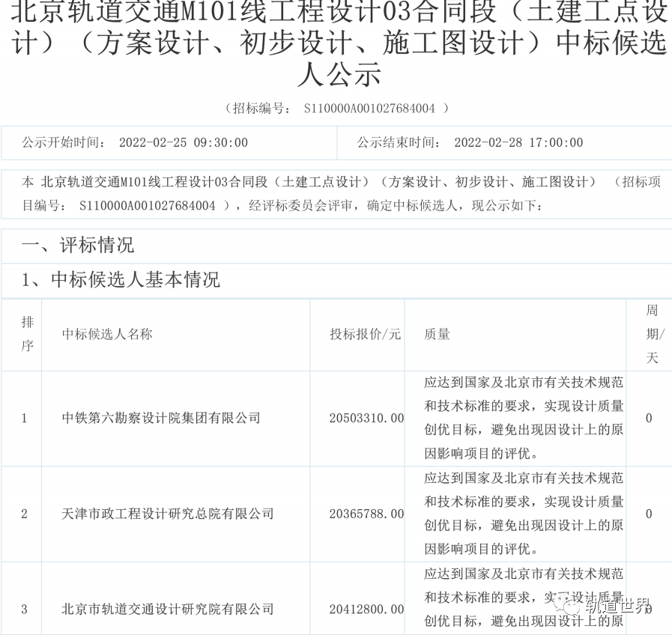Select the 招标编号 S110000A001027684004 line under title
Viewport: 672px width, 635px height.
(x=336, y=108)
